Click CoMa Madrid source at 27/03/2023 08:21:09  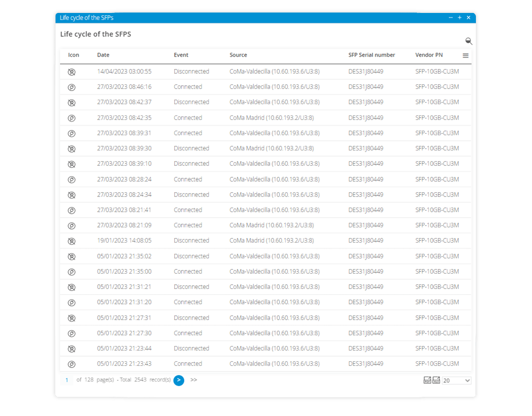click(x=271, y=225)
